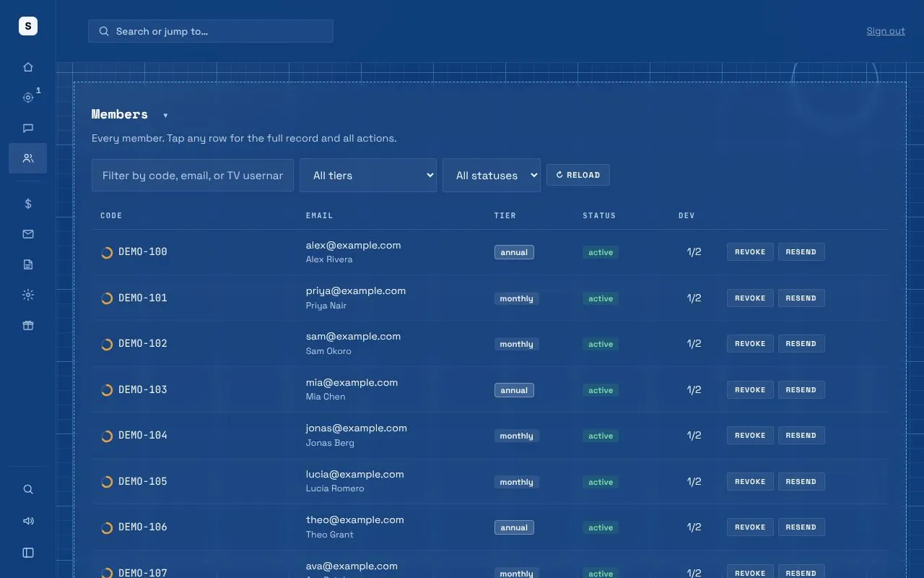The image size is (924, 578).
Task: Open the gift box sidebar icon
Action: point(28,325)
